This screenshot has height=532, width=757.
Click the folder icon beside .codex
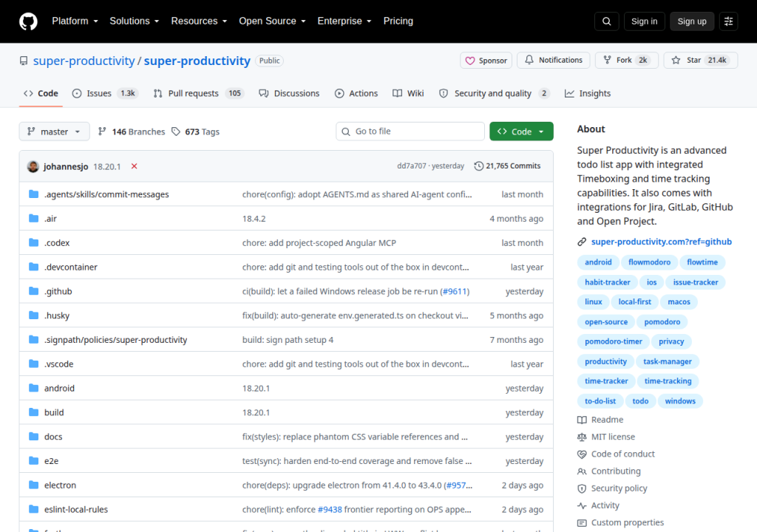tap(33, 242)
